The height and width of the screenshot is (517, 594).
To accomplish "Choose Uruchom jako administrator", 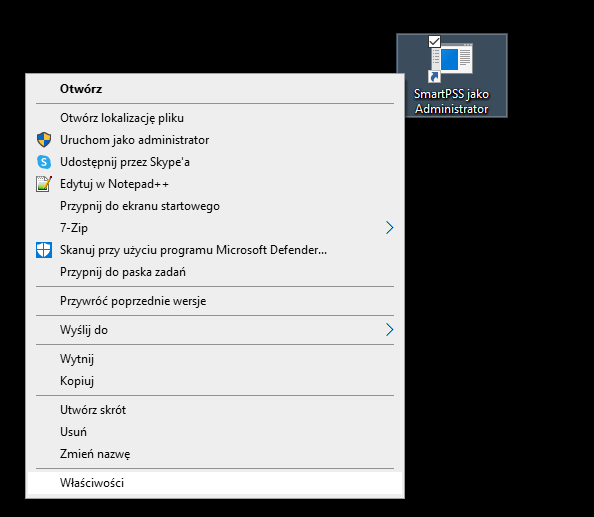I will tap(215, 140).
